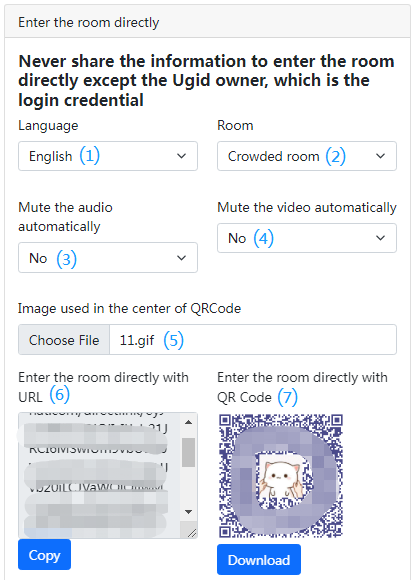Click the URL box scroll up arrow

coord(189,422)
